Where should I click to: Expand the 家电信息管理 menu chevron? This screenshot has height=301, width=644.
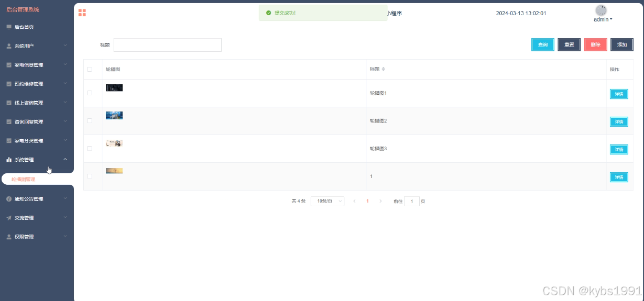click(x=65, y=64)
